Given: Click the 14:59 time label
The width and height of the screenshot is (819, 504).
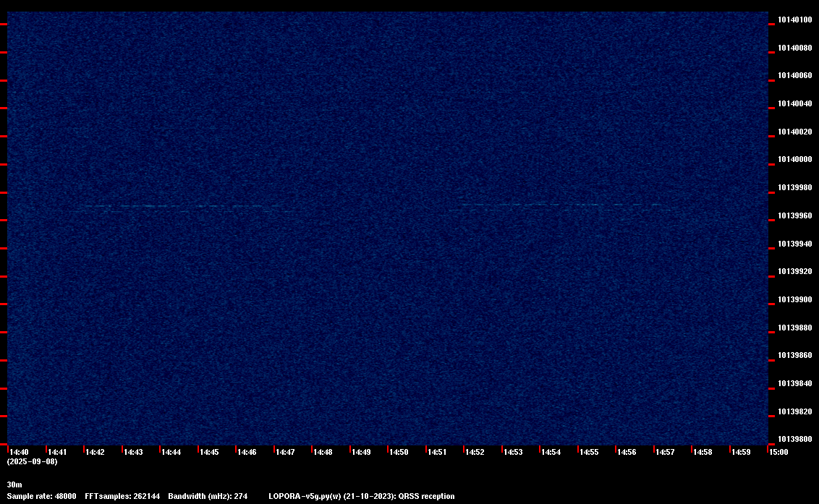Looking at the screenshot, I should 741,452.
